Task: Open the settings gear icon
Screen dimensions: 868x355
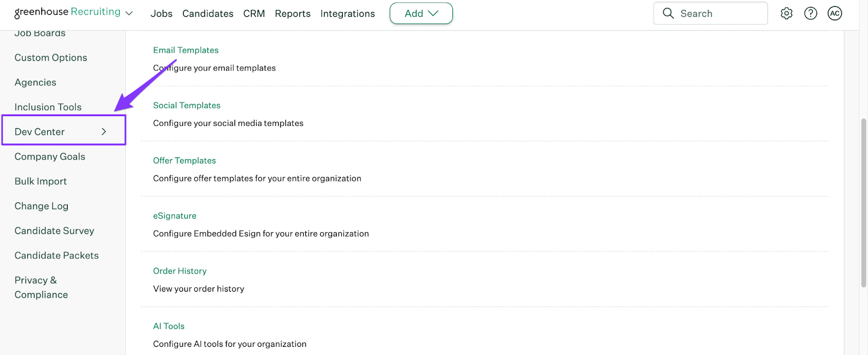Action: click(x=786, y=14)
